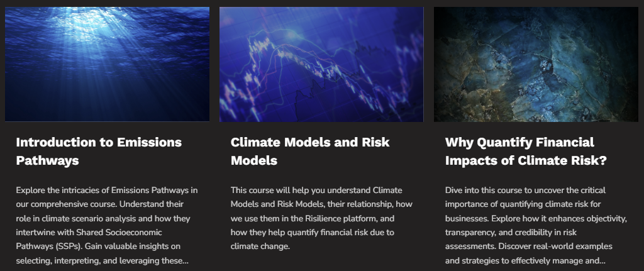Click the description starting 'This course will help'
The image size is (644, 271).
tap(321, 218)
